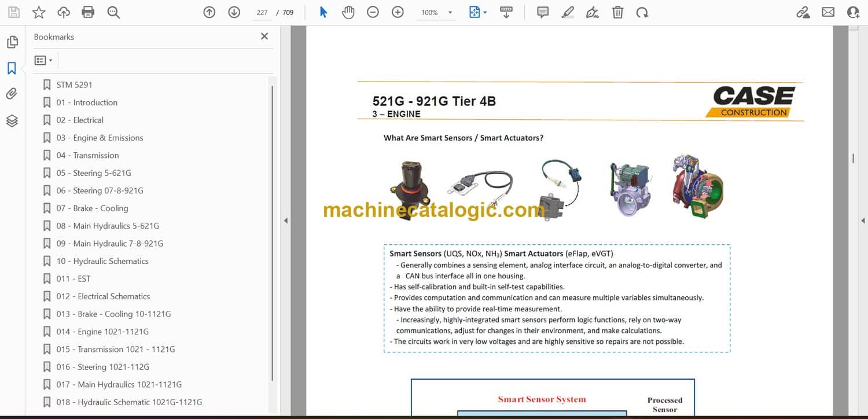The height and width of the screenshot is (419, 868).
Task: Click the Print file icon
Action: [x=88, y=12]
